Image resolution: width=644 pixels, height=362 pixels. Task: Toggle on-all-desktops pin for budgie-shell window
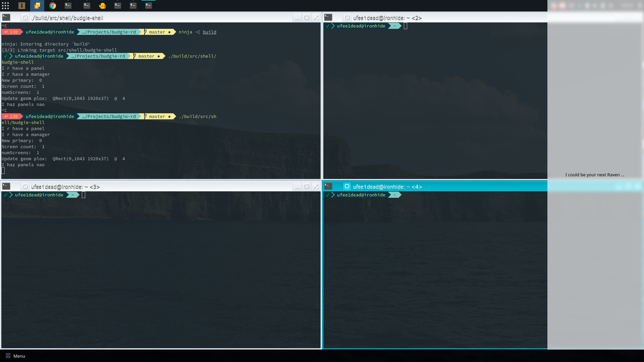coord(25,18)
